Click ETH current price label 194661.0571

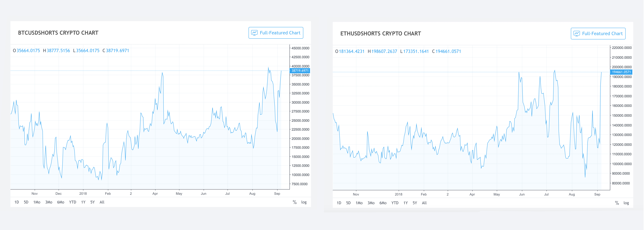click(x=621, y=72)
